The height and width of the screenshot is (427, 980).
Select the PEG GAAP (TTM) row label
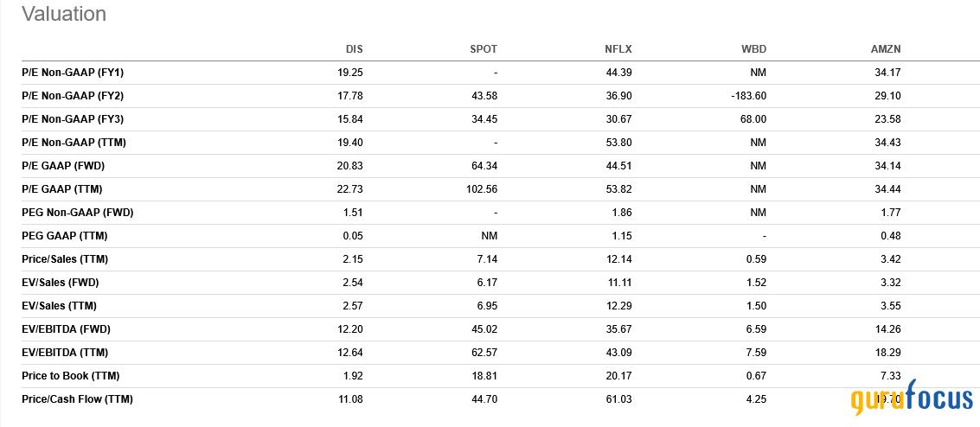[65, 236]
